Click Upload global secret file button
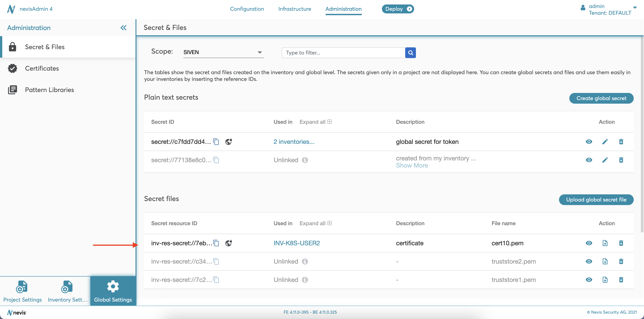 tap(596, 199)
